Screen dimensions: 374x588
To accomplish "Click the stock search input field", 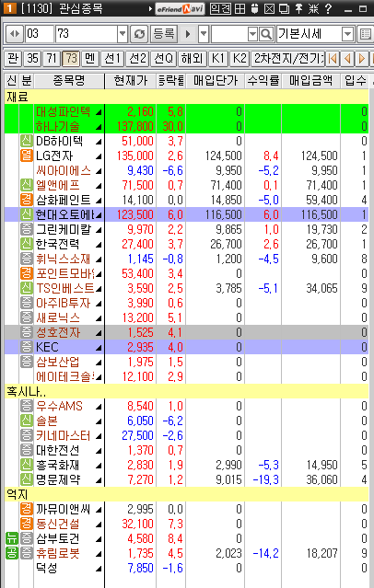I will point(229,34).
